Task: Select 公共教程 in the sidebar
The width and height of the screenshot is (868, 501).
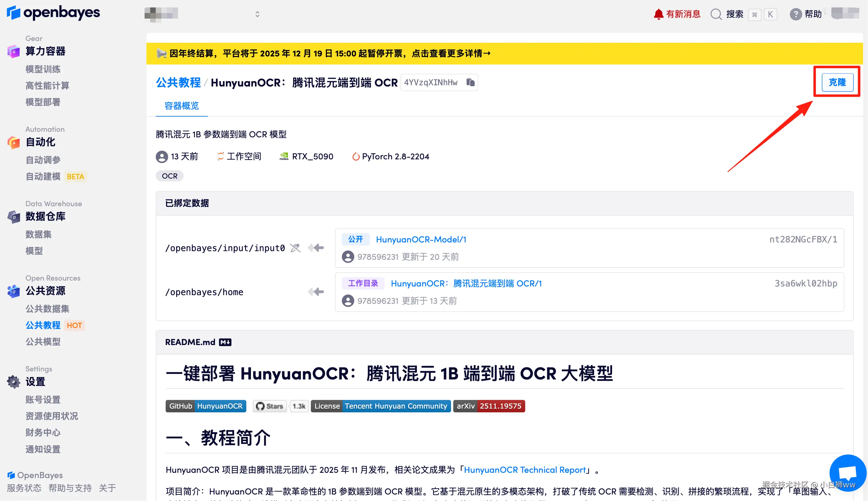Action: point(43,325)
